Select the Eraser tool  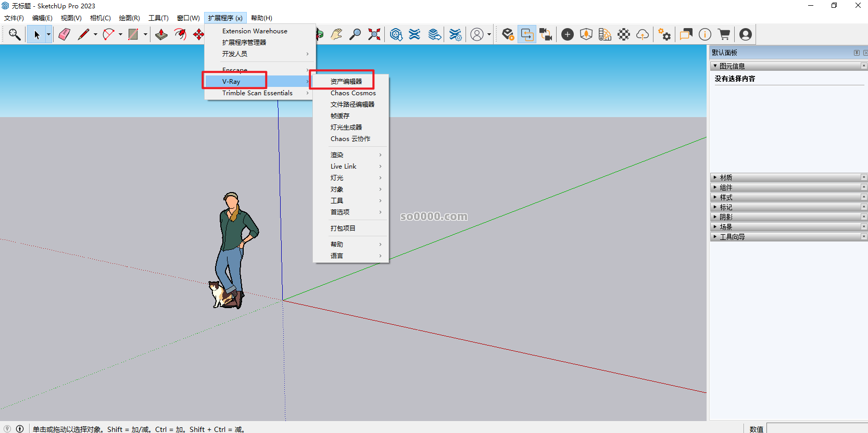65,34
